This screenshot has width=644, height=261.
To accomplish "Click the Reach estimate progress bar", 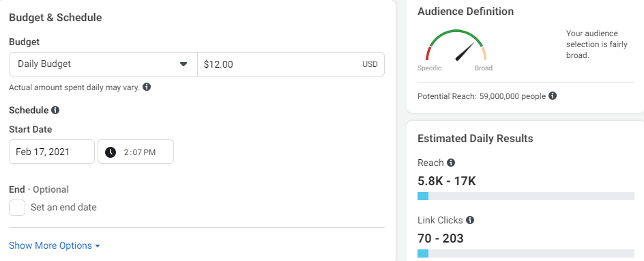I will [526, 196].
